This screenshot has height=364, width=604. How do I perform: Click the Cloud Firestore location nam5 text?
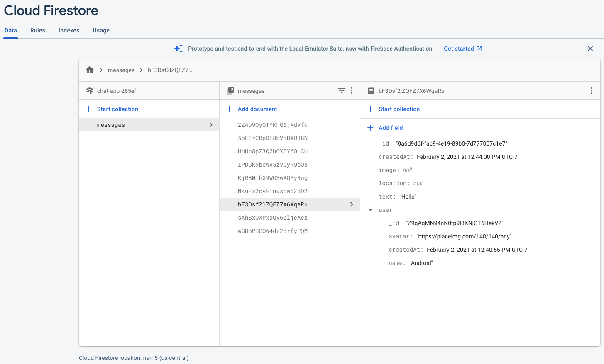[x=134, y=358]
